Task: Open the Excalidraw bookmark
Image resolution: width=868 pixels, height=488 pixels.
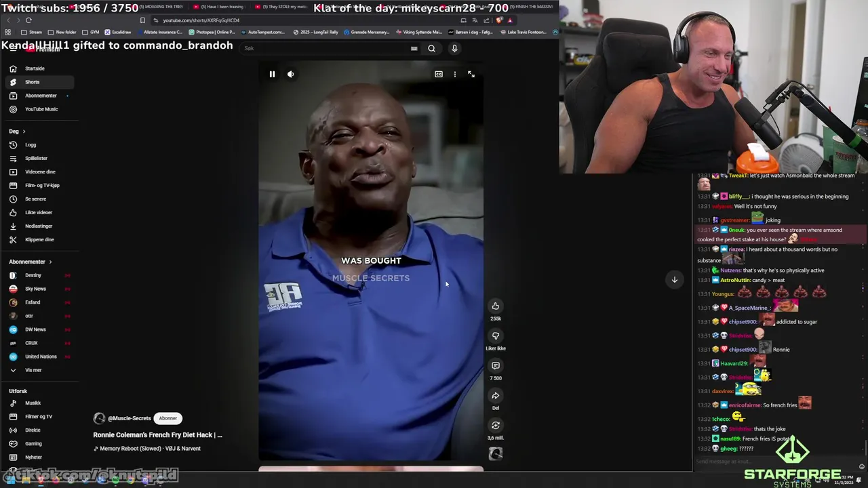Action: (x=118, y=32)
